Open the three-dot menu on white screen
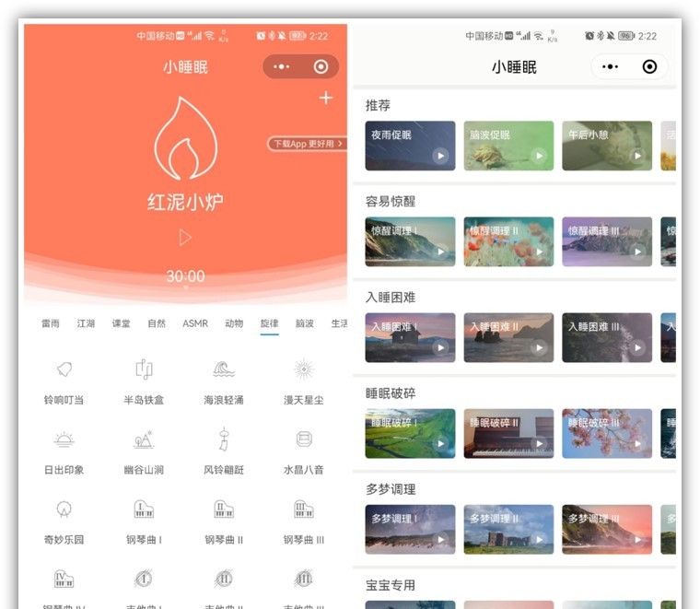 click(610, 67)
